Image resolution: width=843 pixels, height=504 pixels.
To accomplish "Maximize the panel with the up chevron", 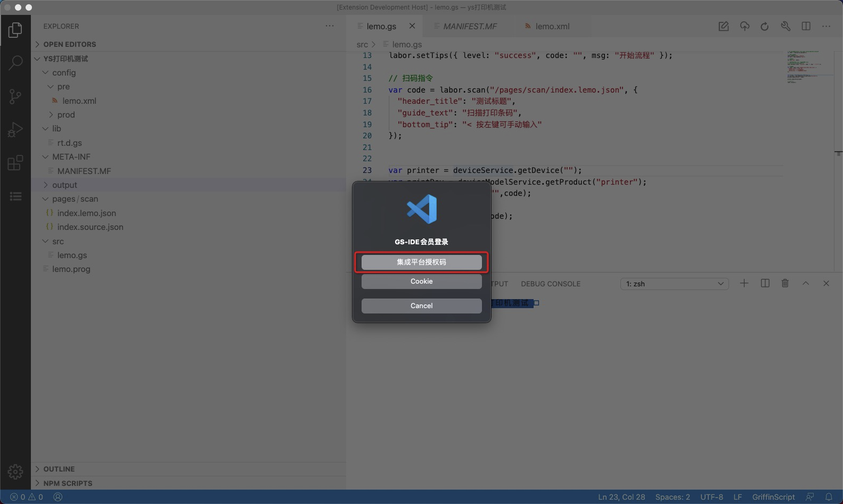I will click(806, 283).
